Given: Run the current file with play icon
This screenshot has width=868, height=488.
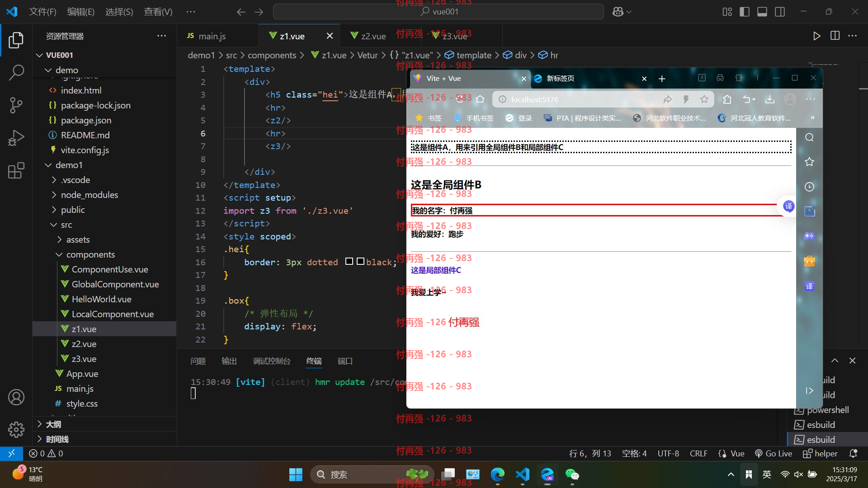Looking at the screenshot, I should coord(816,36).
